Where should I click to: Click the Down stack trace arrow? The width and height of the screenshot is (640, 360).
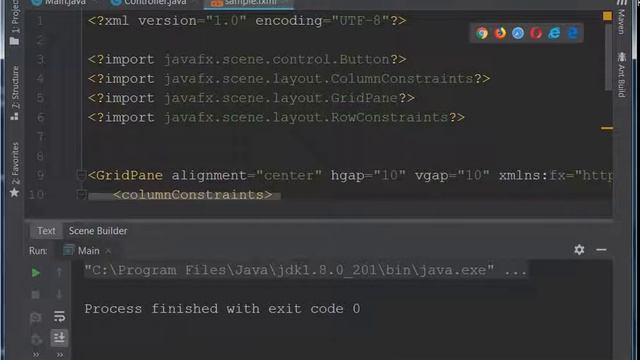pyautogui.click(x=59, y=294)
